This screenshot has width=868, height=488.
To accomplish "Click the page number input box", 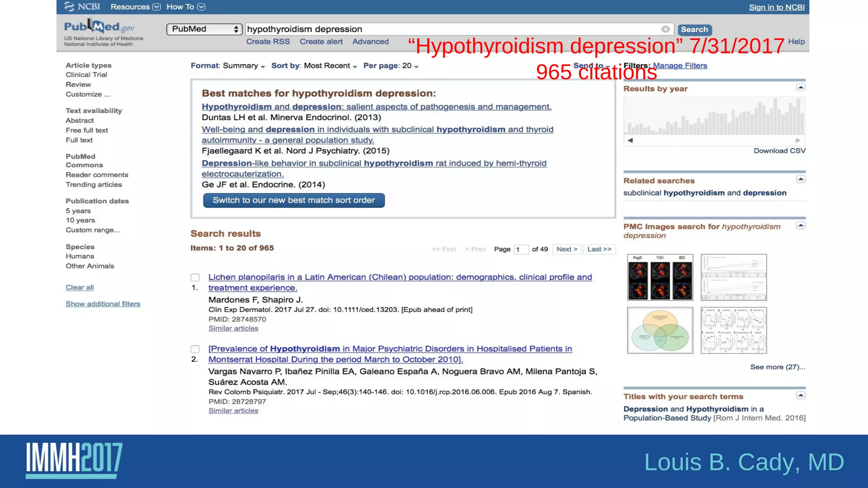I will click(x=521, y=250).
